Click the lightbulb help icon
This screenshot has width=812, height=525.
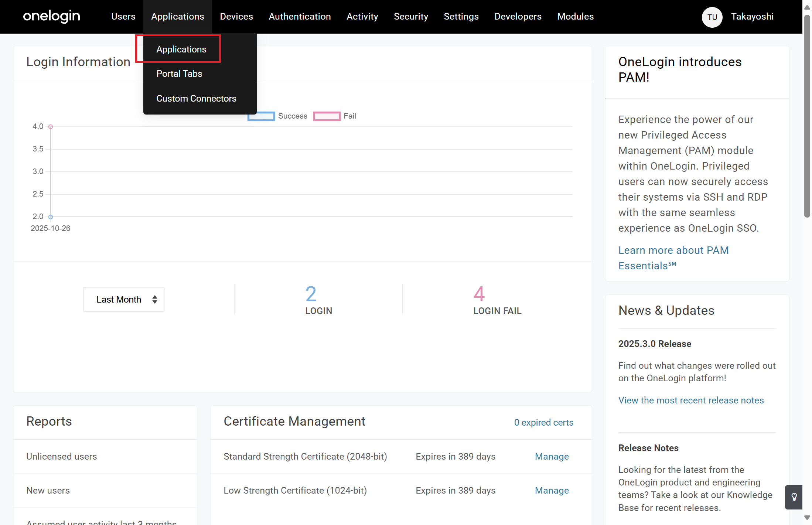click(794, 497)
